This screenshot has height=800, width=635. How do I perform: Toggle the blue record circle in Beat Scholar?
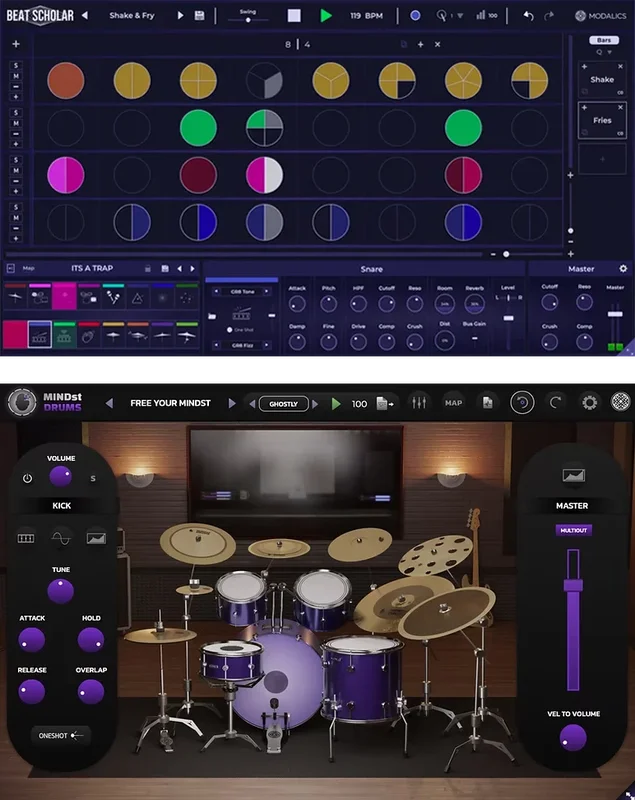(x=415, y=16)
